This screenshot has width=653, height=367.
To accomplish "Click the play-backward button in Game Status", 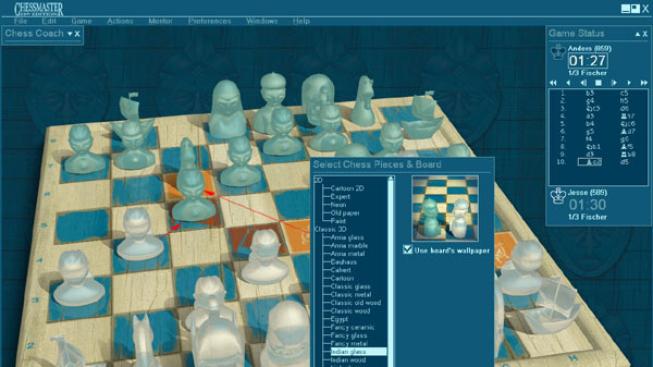I will click(x=583, y=83).
